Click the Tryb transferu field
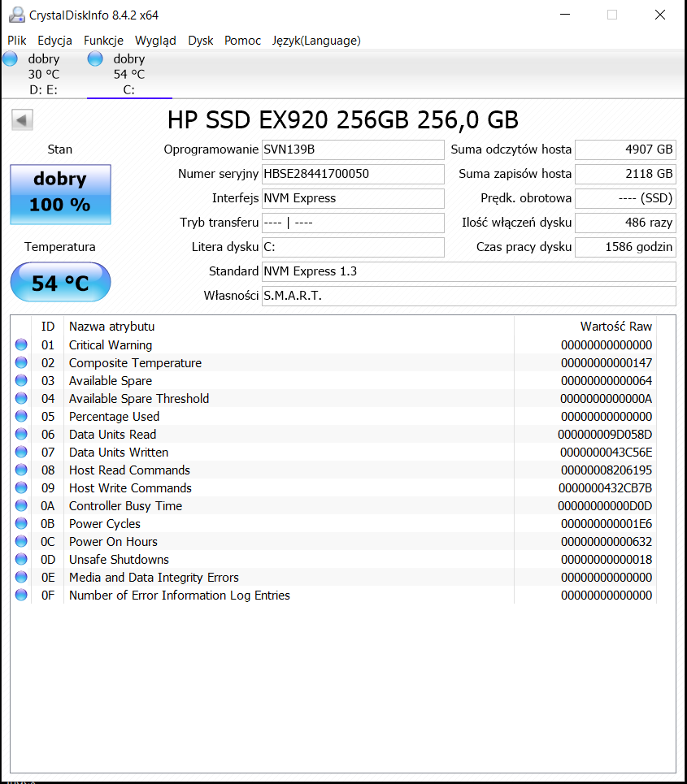The width and height of the screenshot is (687, 784). [353, 223]
